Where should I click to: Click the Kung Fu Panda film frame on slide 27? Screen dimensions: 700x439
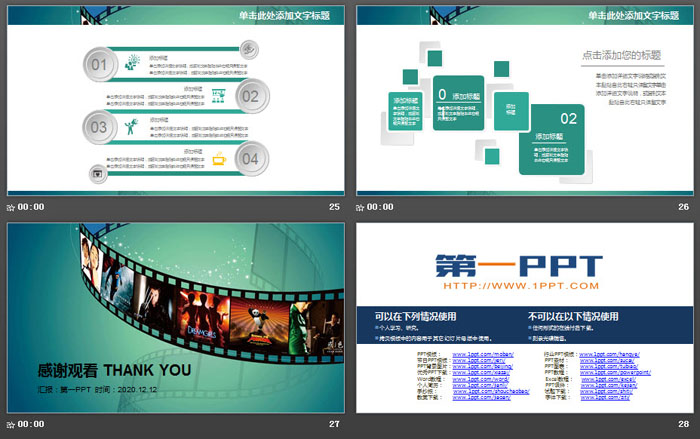tap(259, 325)
